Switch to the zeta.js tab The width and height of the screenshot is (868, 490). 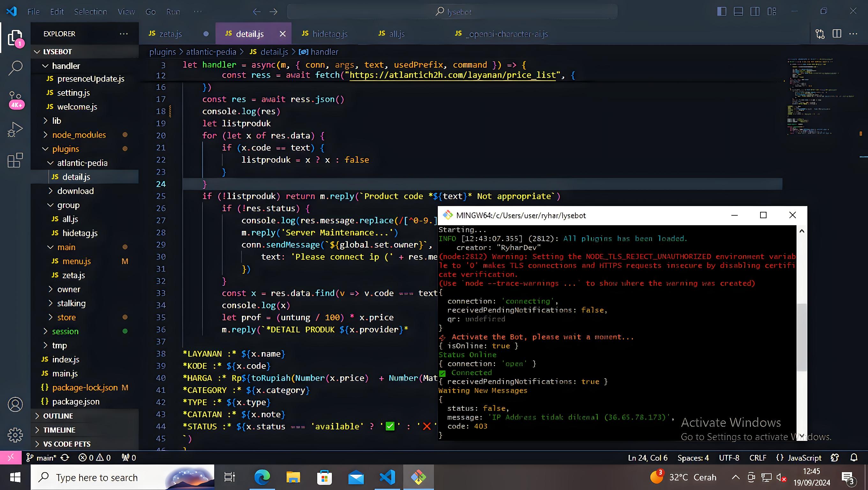(177, 34)
